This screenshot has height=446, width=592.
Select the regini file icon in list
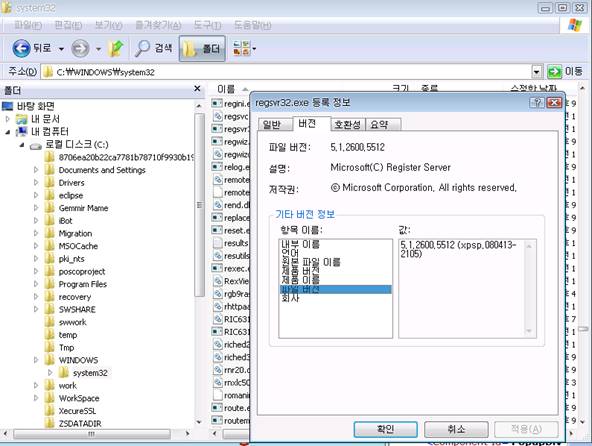coord(217,103)
